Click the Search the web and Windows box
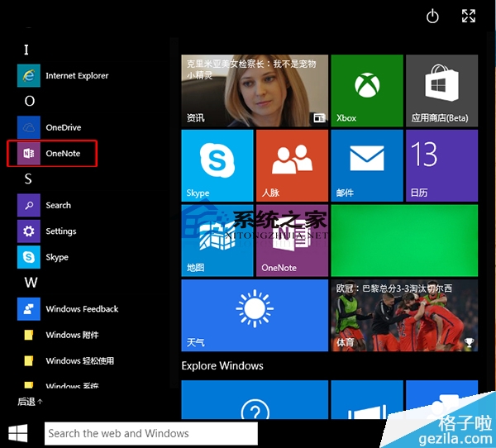 (151, 433)
